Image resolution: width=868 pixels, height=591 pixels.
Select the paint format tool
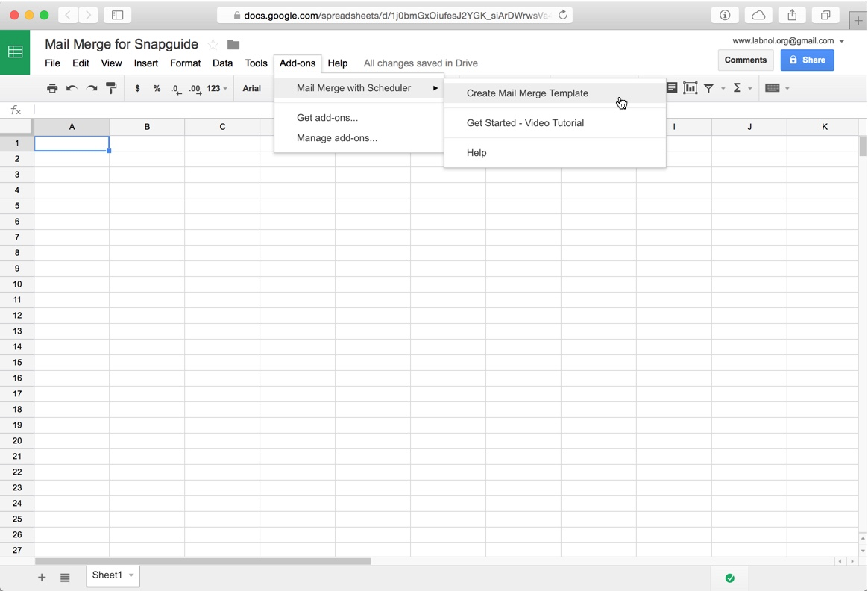point(111,88)
